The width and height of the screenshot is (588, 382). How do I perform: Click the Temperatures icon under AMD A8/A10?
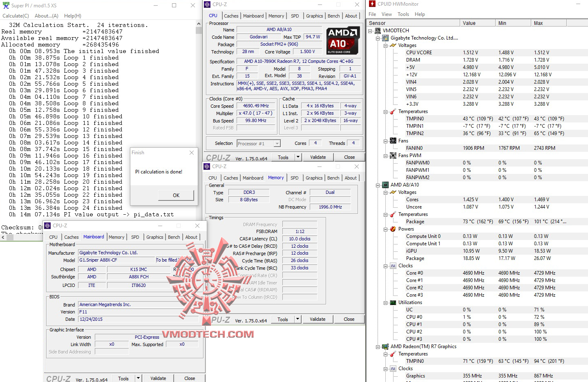[393, 214]
